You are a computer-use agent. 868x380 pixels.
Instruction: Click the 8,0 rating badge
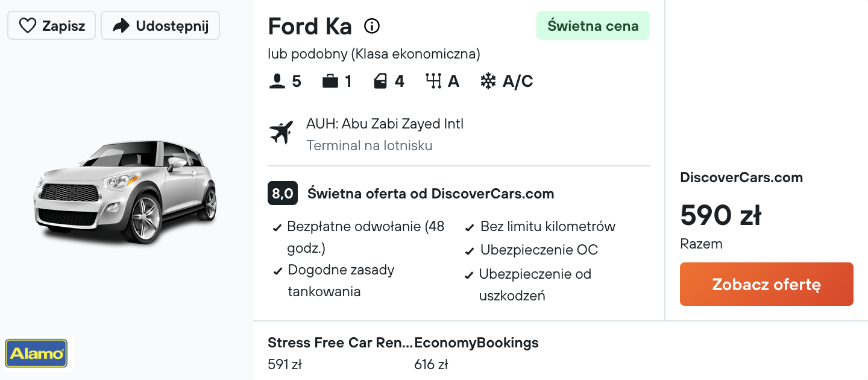283,194
